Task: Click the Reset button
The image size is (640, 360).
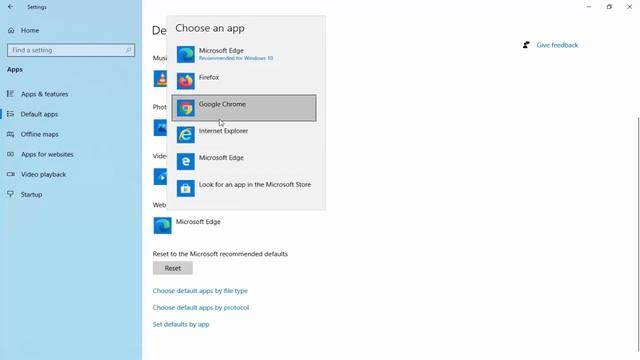Action: click(x=173, y=268)
